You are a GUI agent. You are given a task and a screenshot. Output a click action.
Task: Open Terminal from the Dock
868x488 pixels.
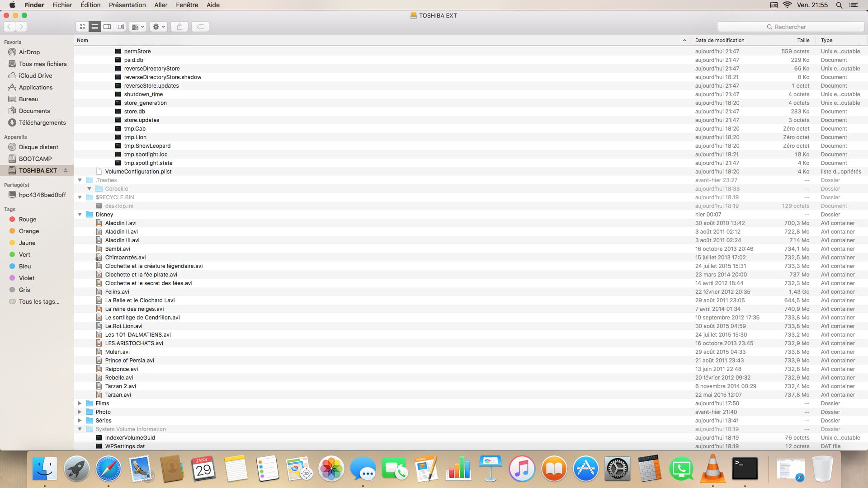745,469
